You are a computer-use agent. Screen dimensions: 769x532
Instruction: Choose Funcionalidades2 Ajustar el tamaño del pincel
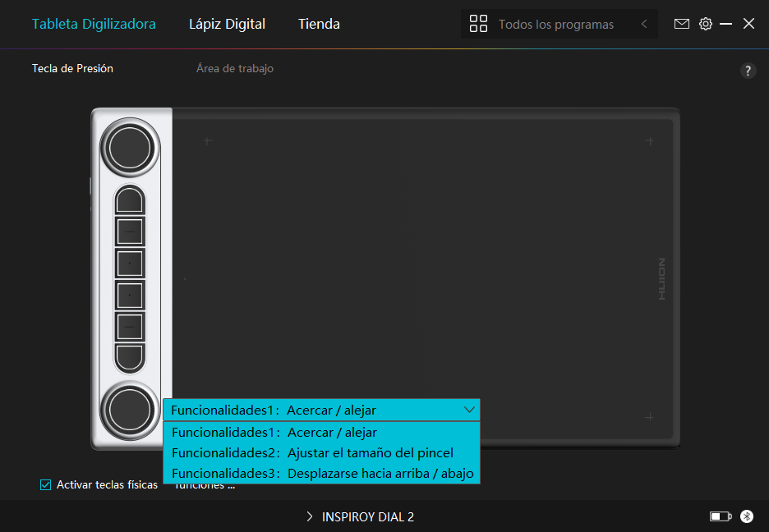[312, 452]
